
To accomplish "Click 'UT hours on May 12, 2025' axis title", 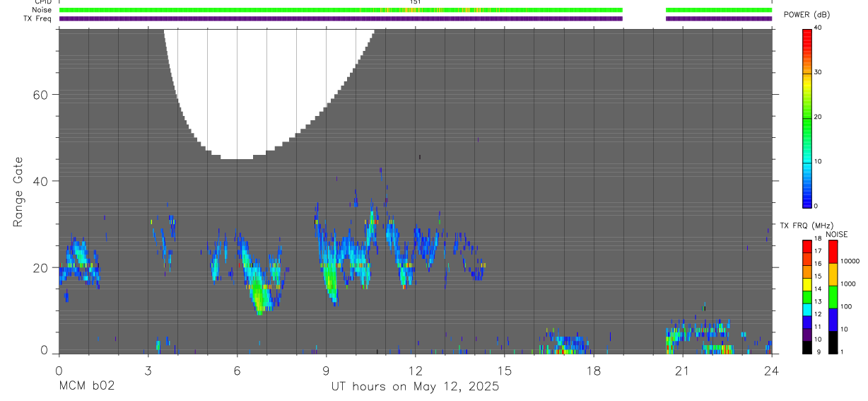I will click(415, 386).
